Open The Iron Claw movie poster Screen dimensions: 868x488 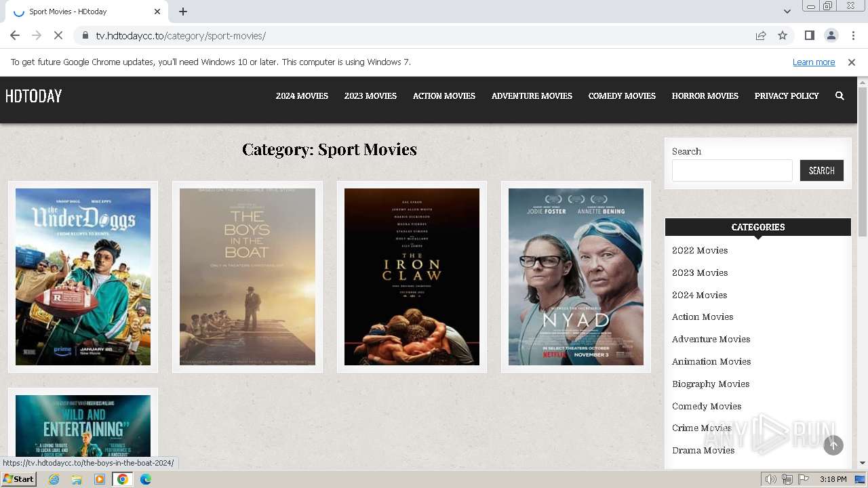tap(412, 277)
